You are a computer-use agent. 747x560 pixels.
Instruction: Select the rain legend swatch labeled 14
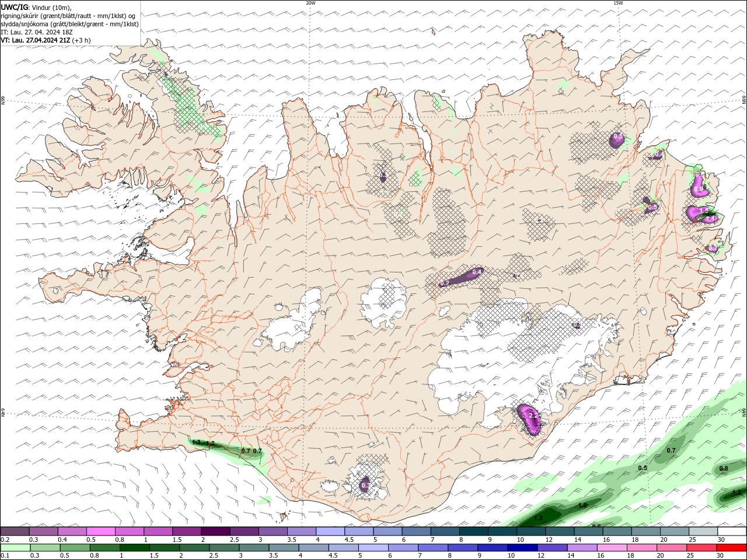(581, 548)
